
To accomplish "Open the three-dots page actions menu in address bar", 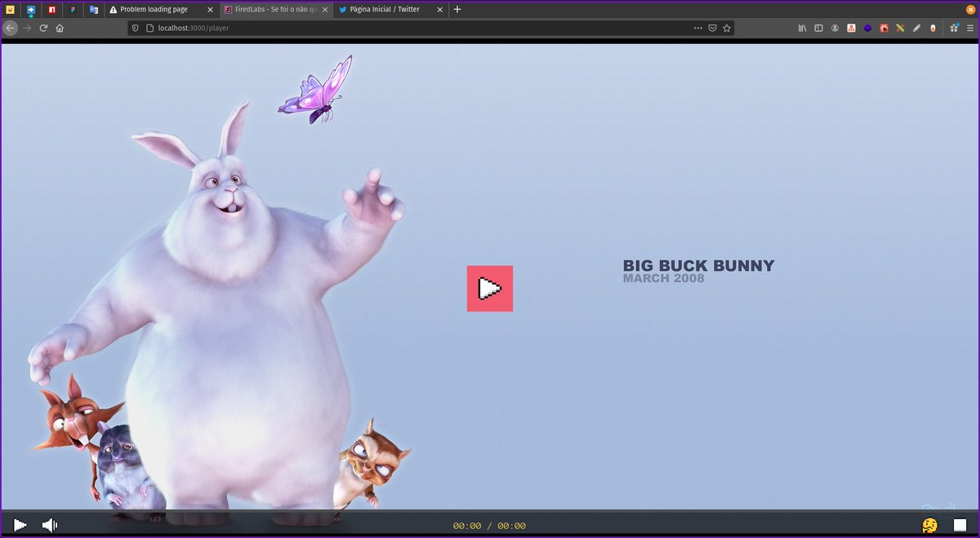I will coord(697,27).
